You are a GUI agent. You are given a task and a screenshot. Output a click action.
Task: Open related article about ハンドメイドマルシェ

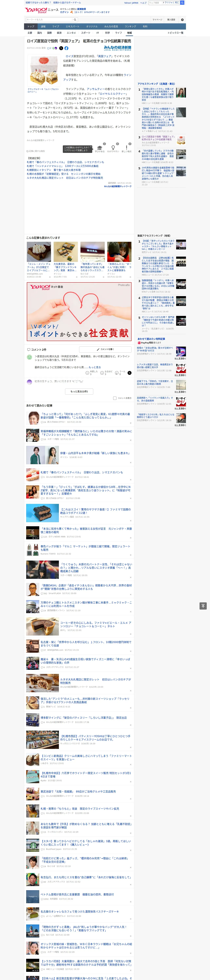(62, 166)
